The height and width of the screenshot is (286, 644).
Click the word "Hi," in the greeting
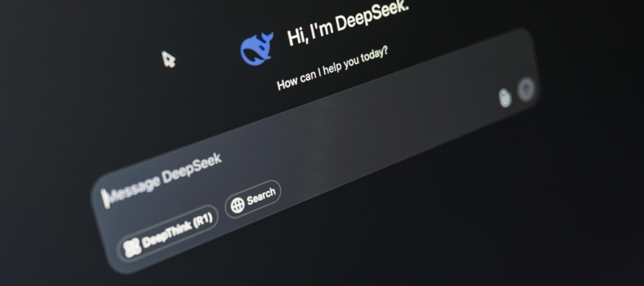point(297,37)
